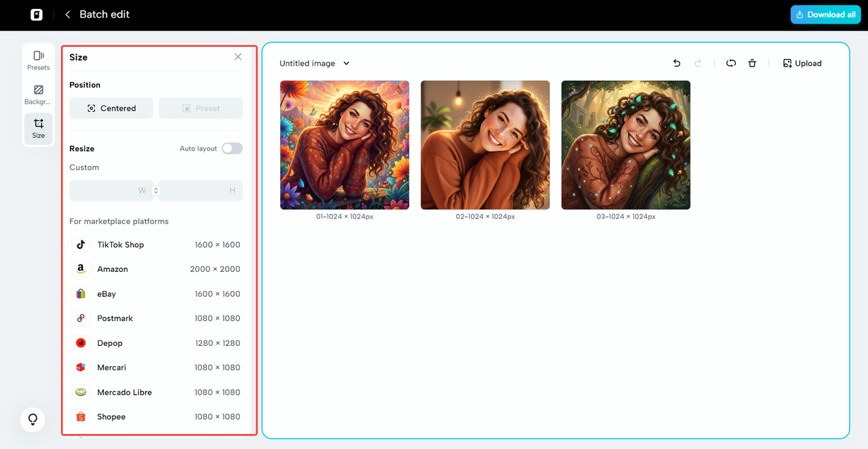Select the Size tab in sidebar
868x449 pixels.
tap(38, 128)
